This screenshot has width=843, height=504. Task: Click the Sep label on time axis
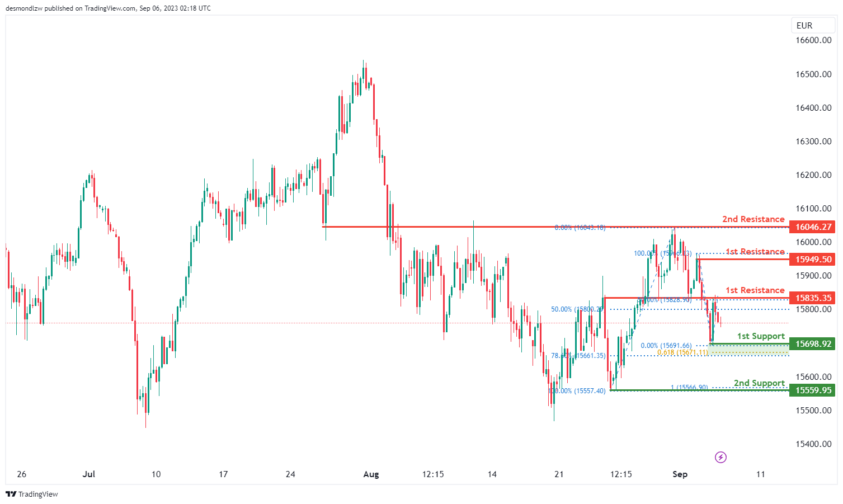coord(680,474)
